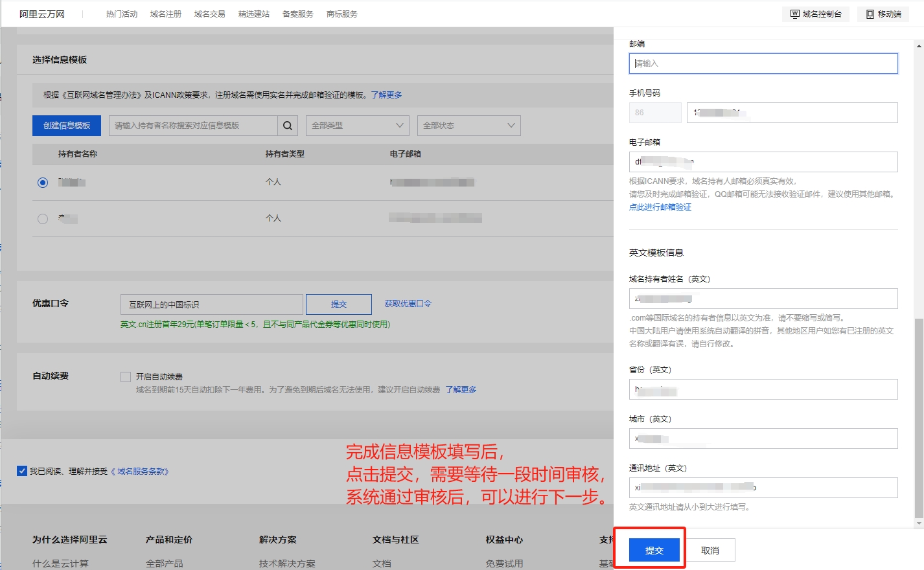This screenshot has height=570, width=924.
Task: Click the 阿里云万网 logo
Action: (x=41, y=13)
